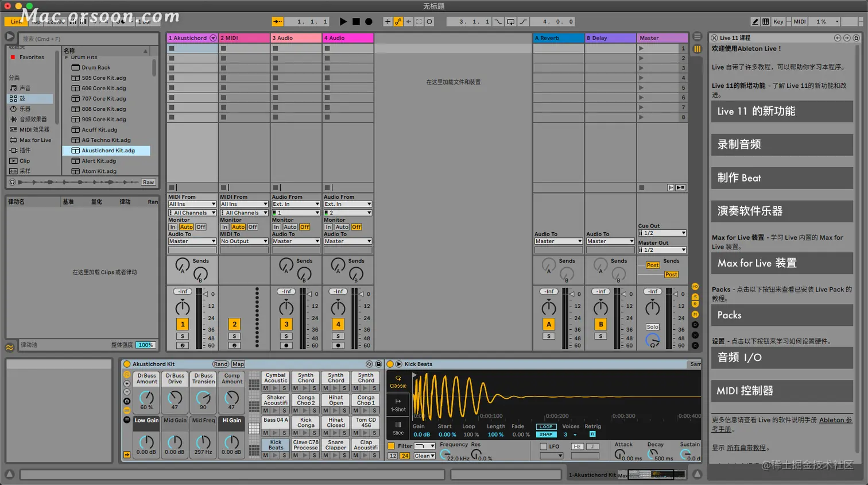Save Akustichord Kit preset disk icon

click(x=378, y=364)
